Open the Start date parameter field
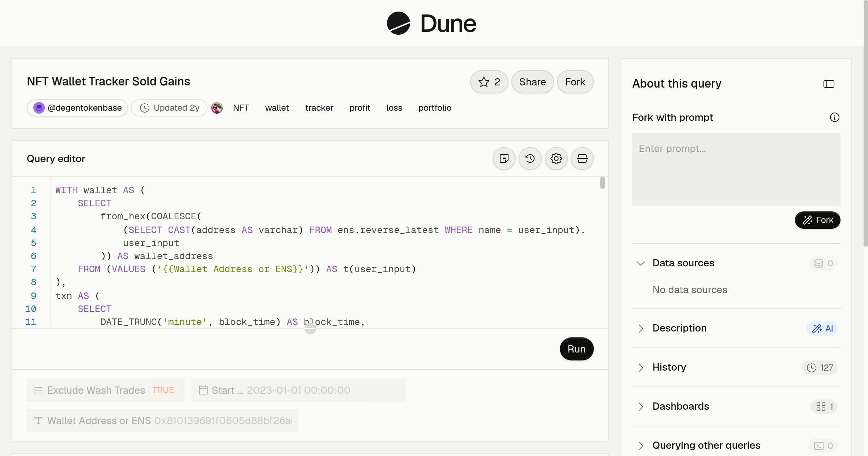The height and width of the screenshot is (456, 868). (x=299, y=390)
